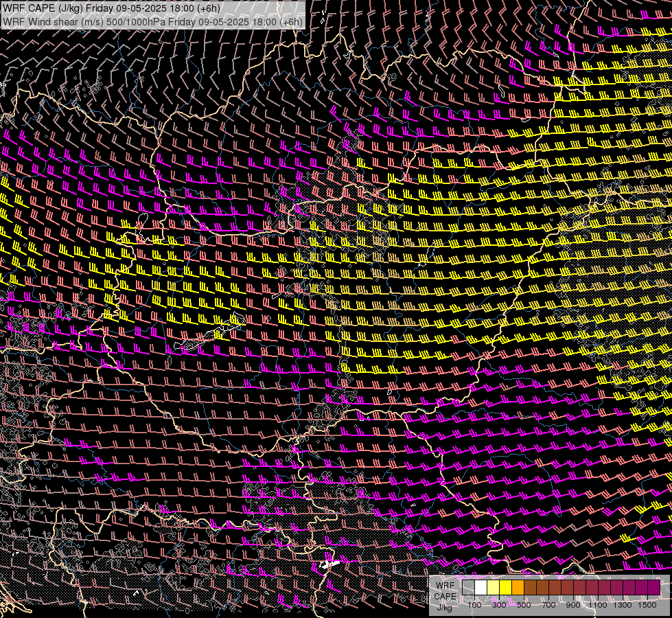Select the final purple swatch above 1500
The image size is (672, 618).
[654, 588]
